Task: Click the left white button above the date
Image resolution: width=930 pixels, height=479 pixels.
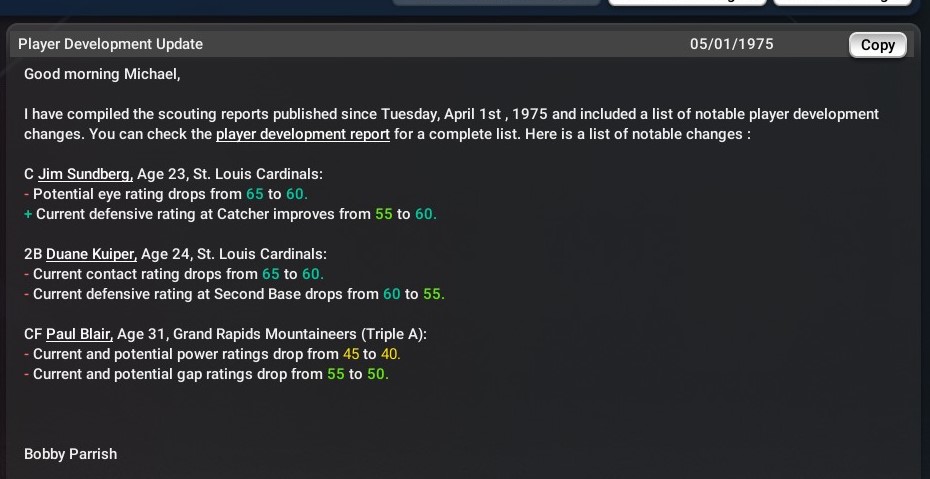Action: coord(688,3)
